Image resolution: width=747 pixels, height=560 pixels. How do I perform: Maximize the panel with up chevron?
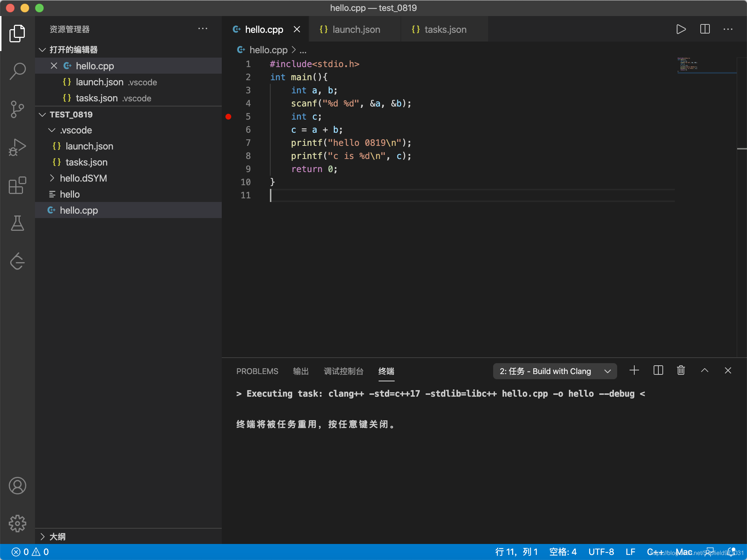(x=705, y=370)
